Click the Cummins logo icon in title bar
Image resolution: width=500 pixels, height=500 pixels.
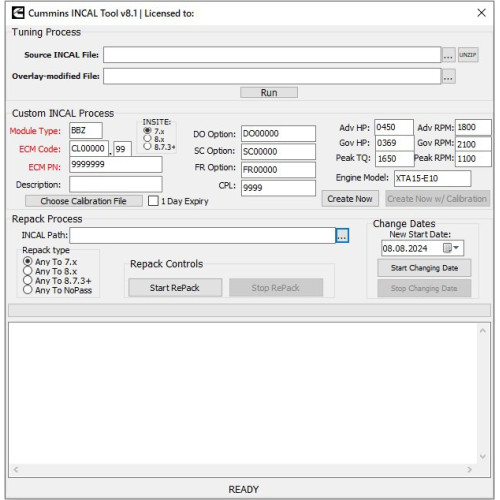coord(18,13)
